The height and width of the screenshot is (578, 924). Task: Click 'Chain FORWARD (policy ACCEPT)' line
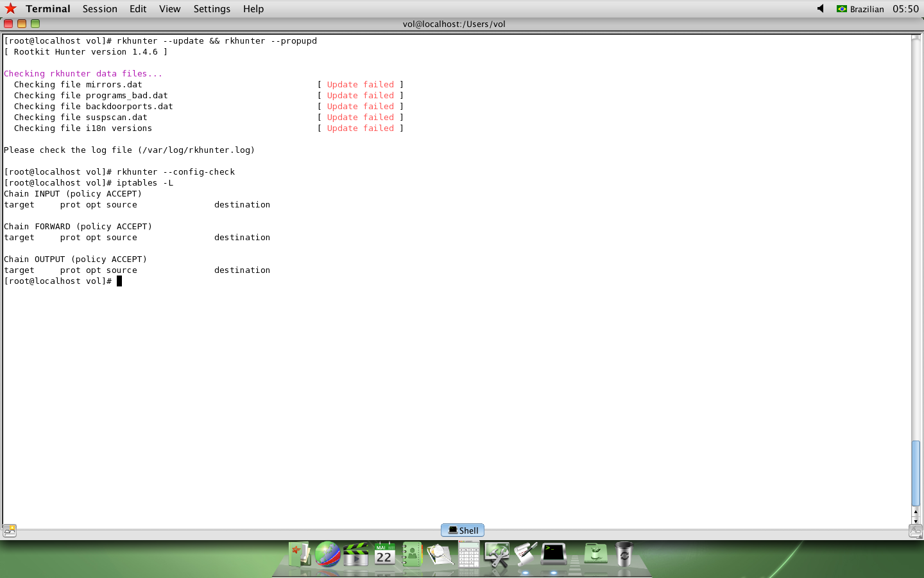click(78, 227)
